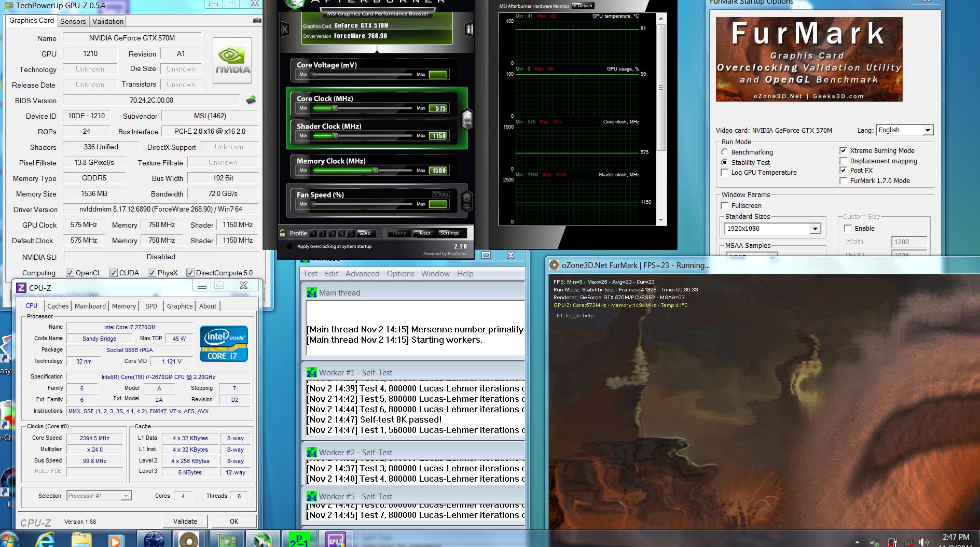This screenshot has height=547, width=980.
Task: Toggle Xtreme Burning Mode checkbox
Action: point(844,150)
